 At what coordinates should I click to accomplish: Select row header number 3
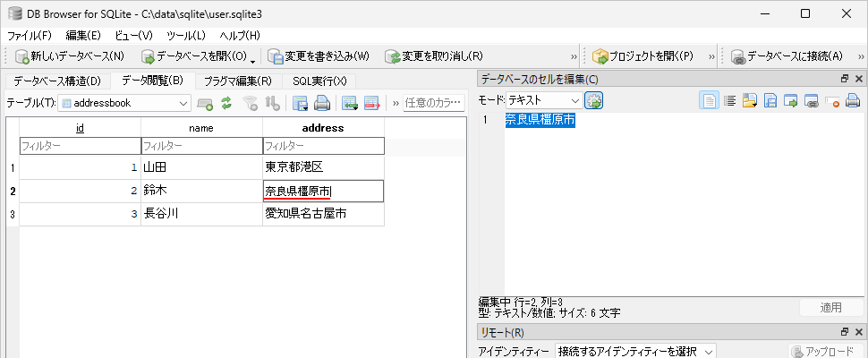[x=13, y=215]
